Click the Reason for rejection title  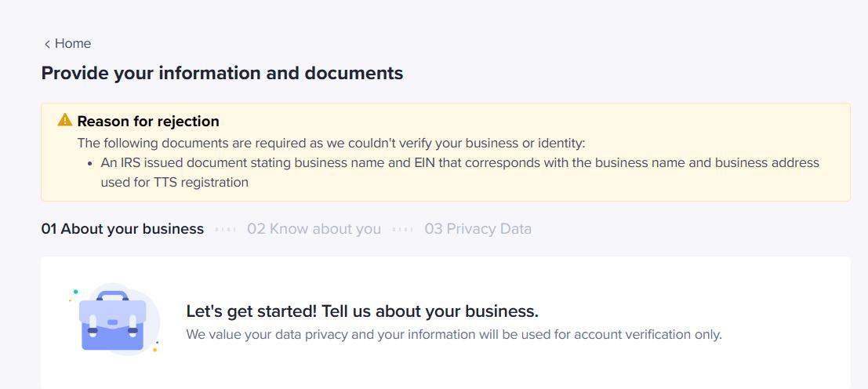pyautogui.click(x=148, y=122)
